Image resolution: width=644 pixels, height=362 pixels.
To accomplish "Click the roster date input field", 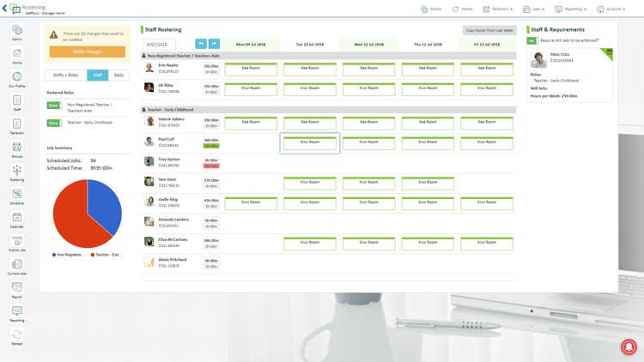I will pyautogui.click(x=159, y=45).
